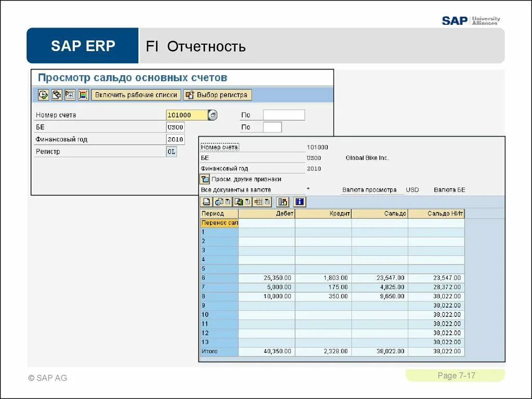Click the 'БЕ' field containing US00
Screen dimensions: 532x399
(x=176, y=127)
